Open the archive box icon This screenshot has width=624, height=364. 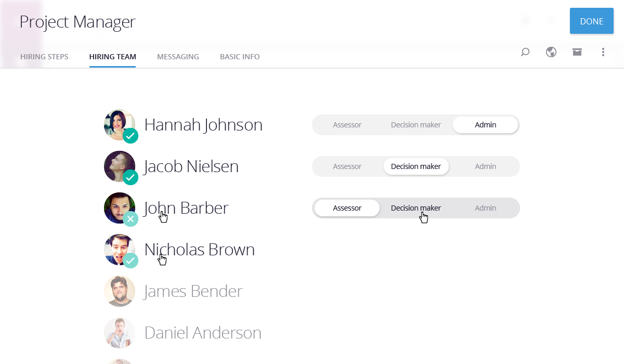(x=577, y=52)
